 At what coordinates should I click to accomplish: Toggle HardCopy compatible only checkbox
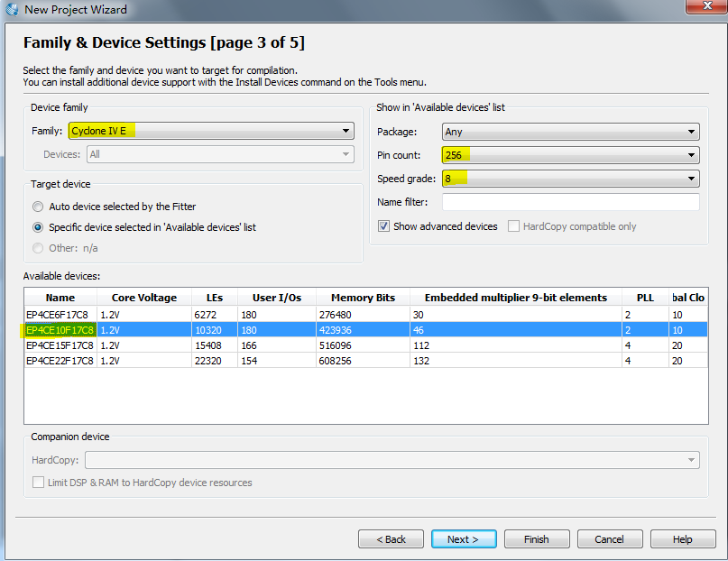tap(513, 226)
